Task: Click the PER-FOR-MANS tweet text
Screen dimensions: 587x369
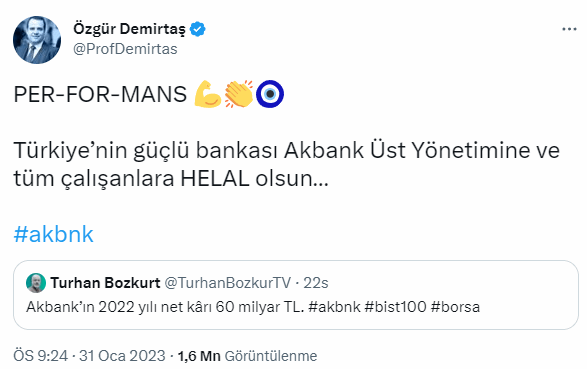Action: coord(100,94)
